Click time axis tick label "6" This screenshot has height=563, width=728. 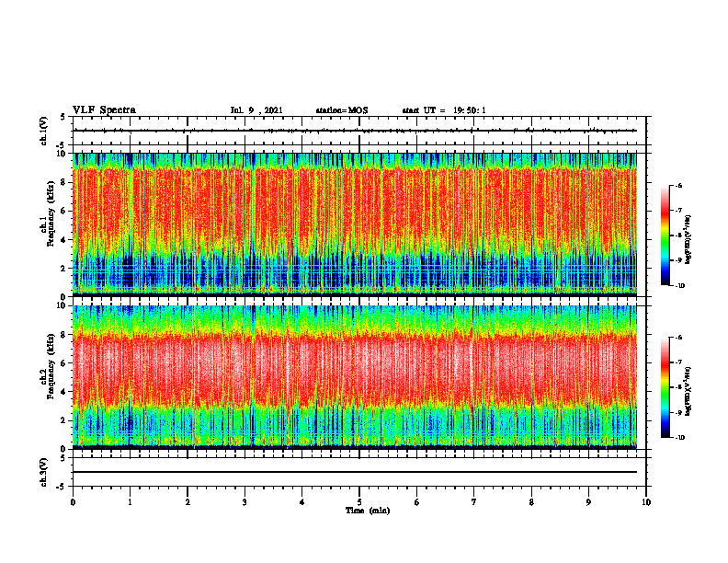pos(417,502)
